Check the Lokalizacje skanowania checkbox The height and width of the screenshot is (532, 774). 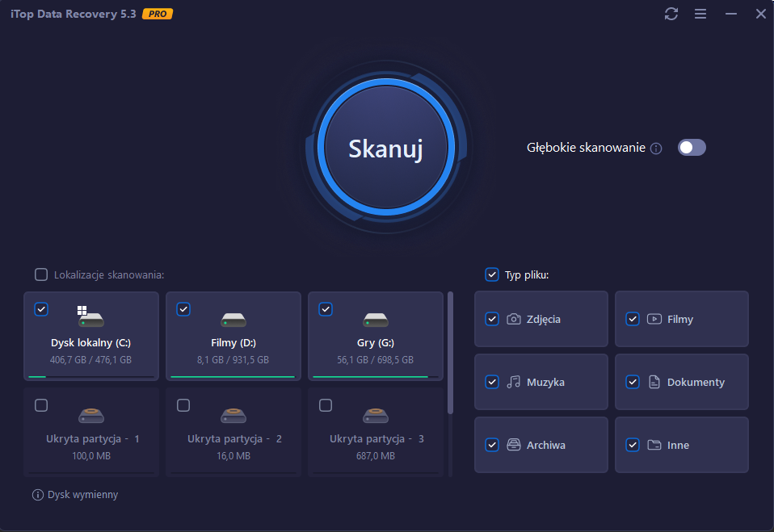click(x=41, y=274)
